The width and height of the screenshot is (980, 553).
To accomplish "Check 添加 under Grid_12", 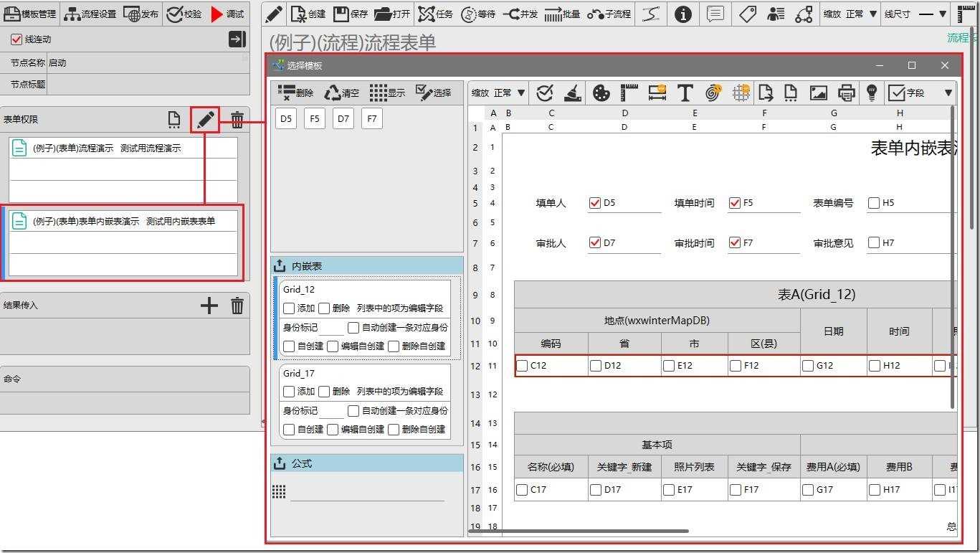I will (289, 308).
